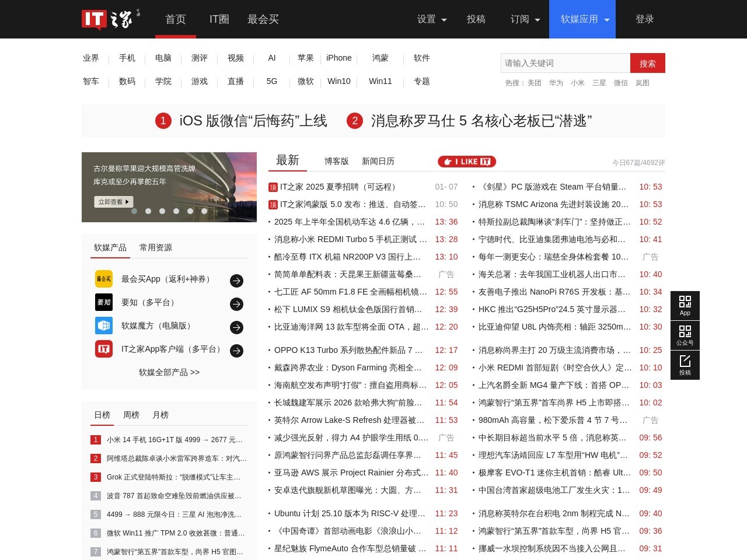The image size is (747, 560).
Task: Expand the 订阅 dropdown
Action: tap(524, 19)
